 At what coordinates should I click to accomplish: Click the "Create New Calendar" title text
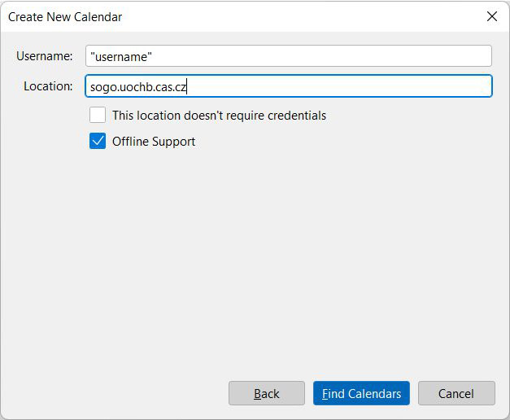tap(65, 17)
